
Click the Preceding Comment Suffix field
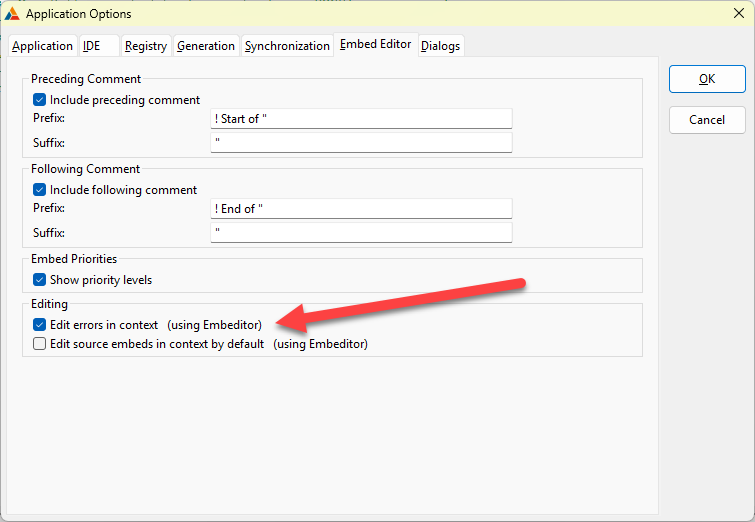pyautogui.click(x=361, y=143)
